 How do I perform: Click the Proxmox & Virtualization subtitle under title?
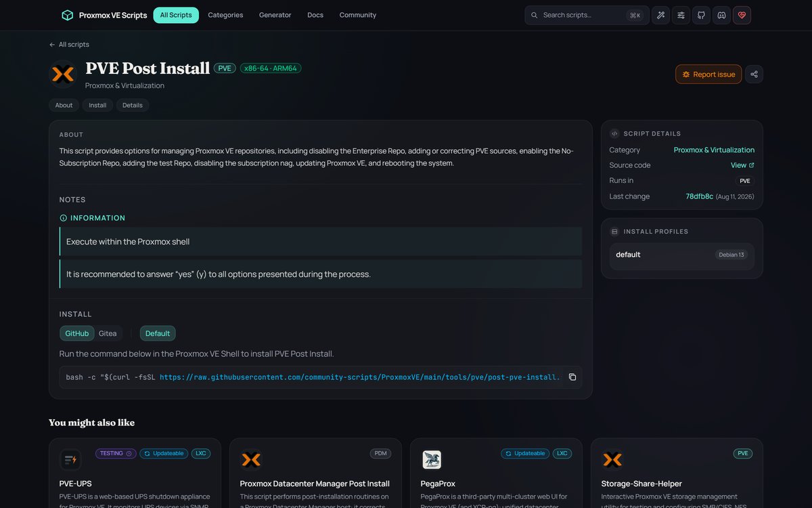tap(125, 86)
